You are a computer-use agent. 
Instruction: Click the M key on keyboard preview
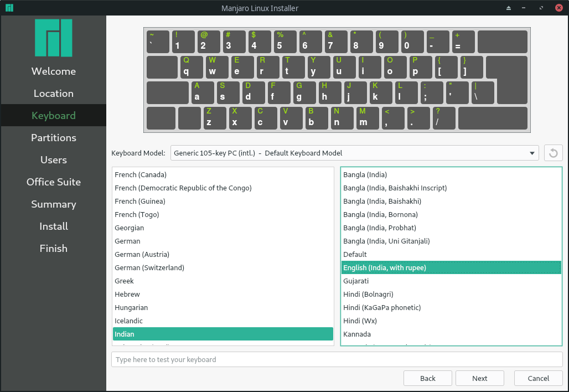coord(367,118)
